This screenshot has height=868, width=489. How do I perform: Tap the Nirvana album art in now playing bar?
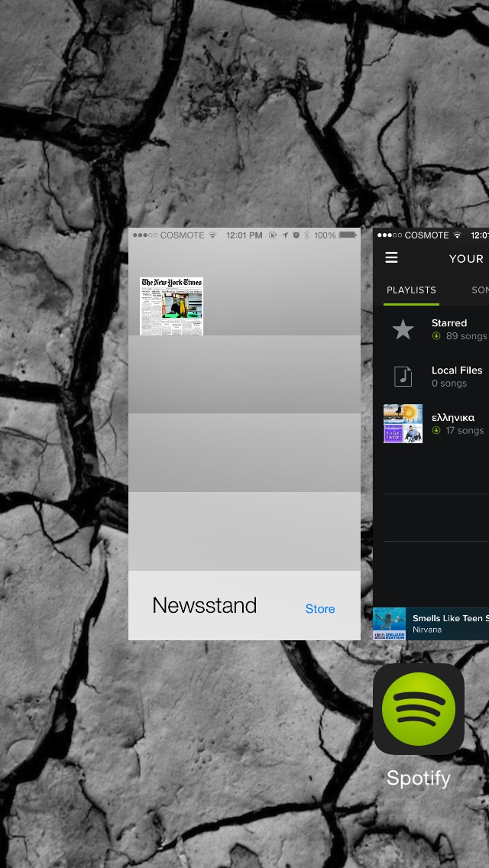(390, 623)
